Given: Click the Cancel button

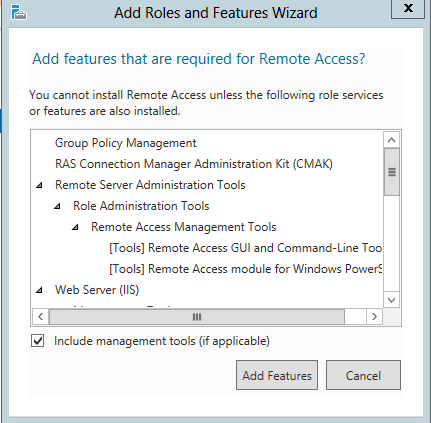Looking at the screenshot, I should tap(363, 375).
